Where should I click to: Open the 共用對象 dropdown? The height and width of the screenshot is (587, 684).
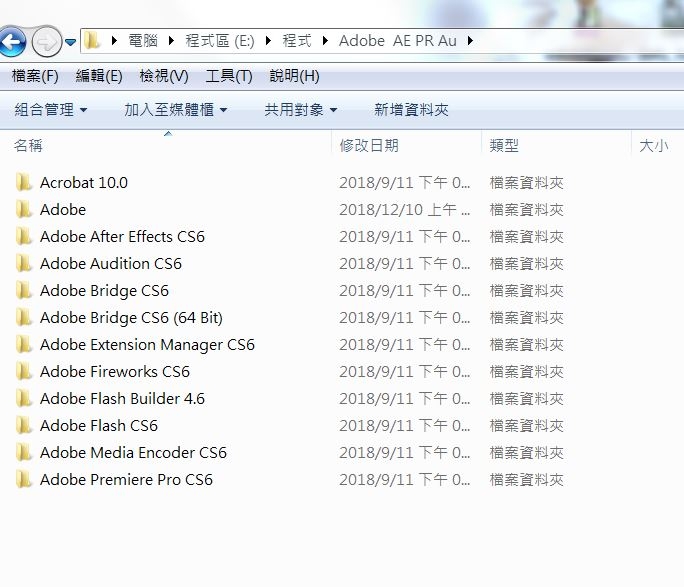(x=301, y=110)
